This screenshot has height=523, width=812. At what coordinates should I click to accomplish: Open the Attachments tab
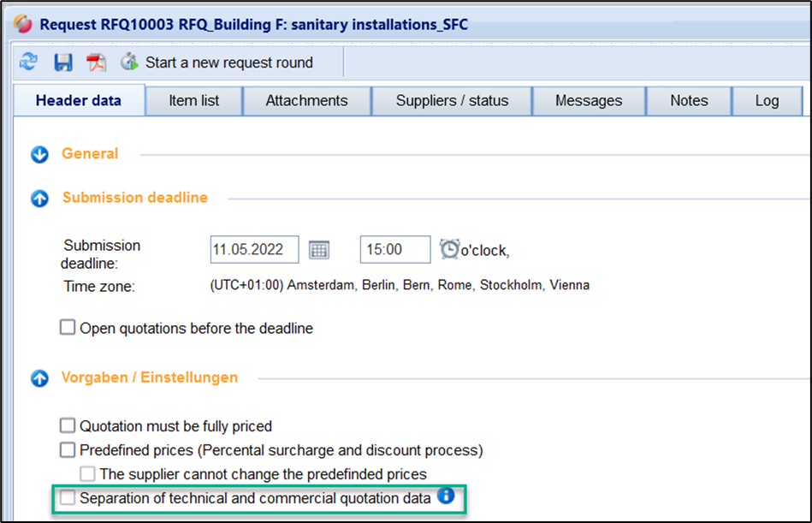pyautogui.click(x=306, y=101)
